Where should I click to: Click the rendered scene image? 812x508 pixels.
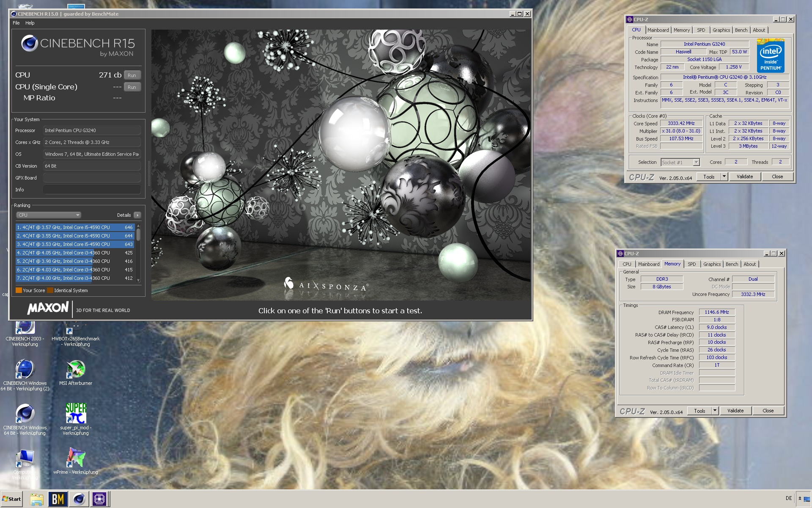(x=341, y=165)
